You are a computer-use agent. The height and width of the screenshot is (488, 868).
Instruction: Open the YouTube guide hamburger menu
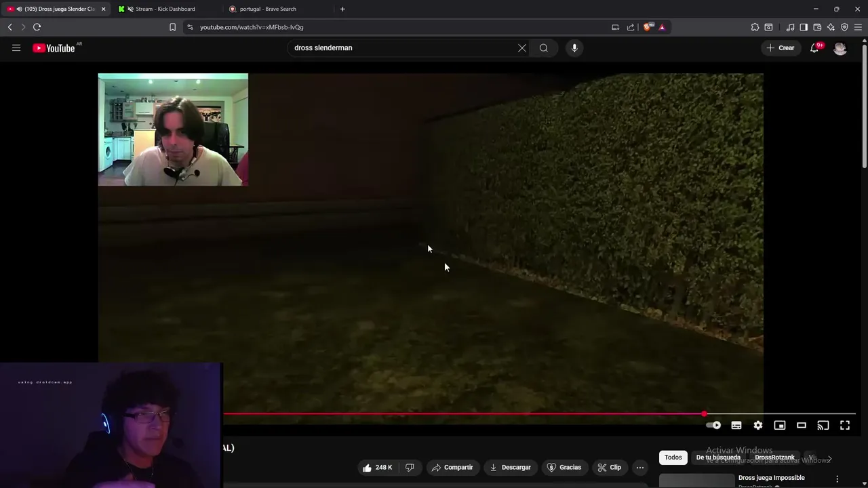pos(16,48)
